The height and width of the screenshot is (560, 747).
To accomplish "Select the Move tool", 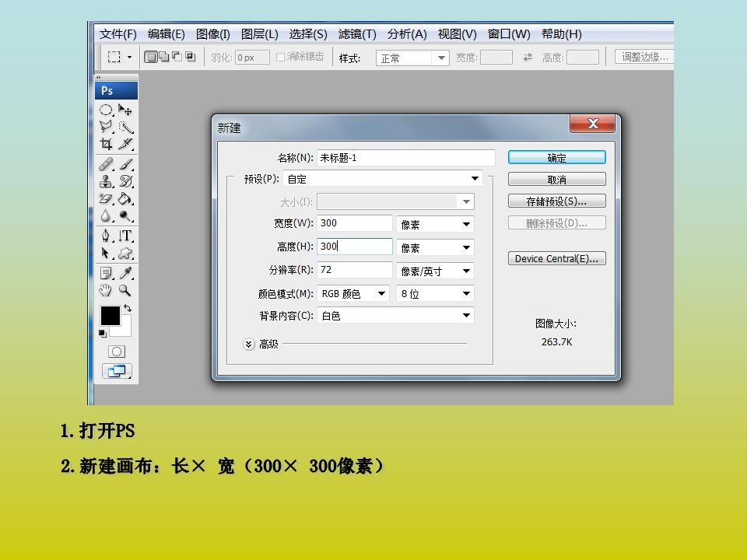I will [x=125, y=110].
